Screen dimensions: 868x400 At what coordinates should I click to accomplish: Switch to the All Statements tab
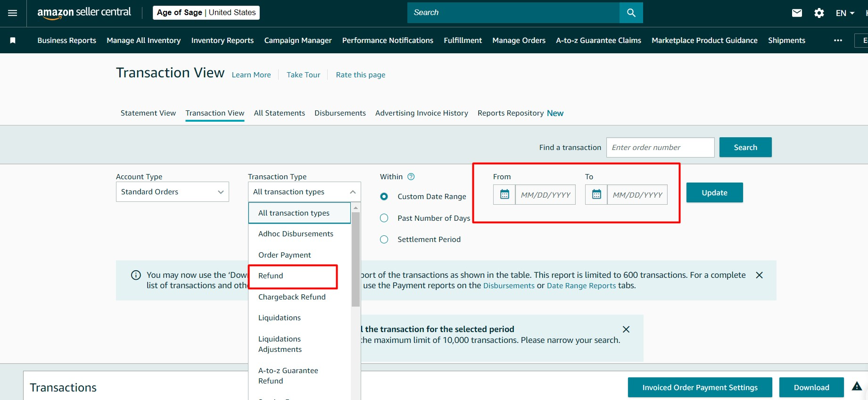(x=279, y=113)
